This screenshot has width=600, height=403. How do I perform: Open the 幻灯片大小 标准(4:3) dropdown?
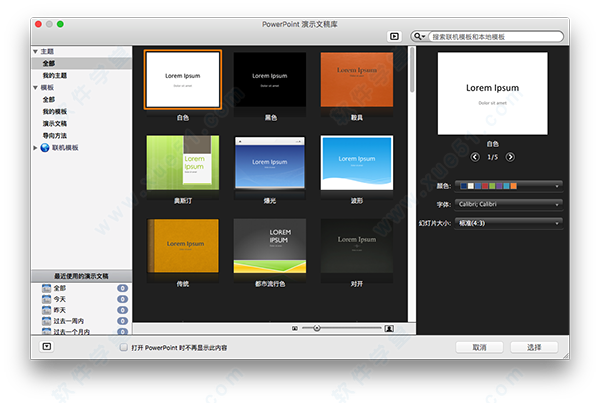click(x=509, y=223)
